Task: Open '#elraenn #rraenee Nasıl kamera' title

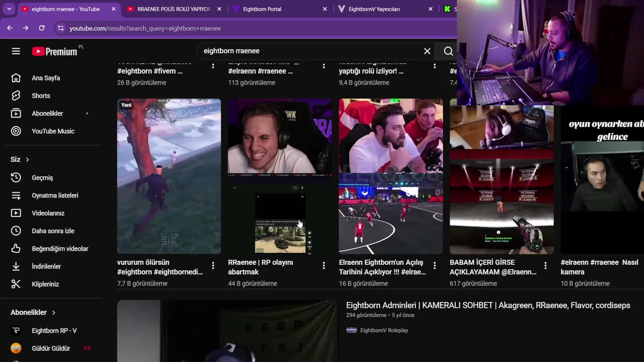Action: (600, 267)
